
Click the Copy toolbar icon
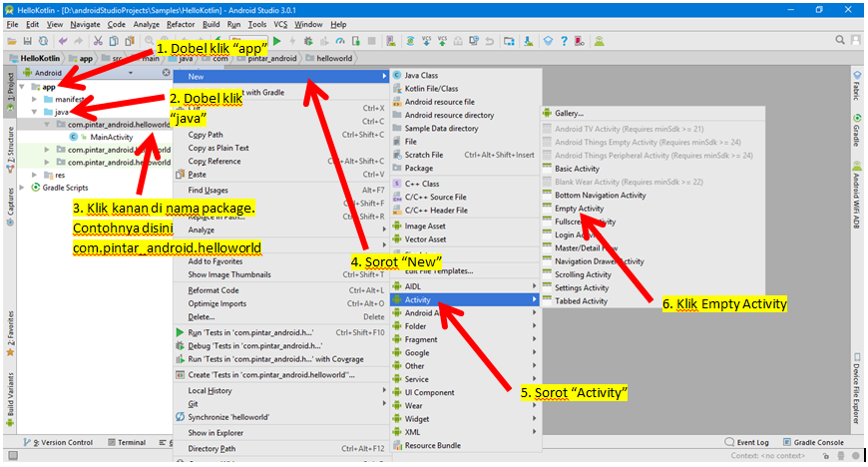(x=114, y=41)
